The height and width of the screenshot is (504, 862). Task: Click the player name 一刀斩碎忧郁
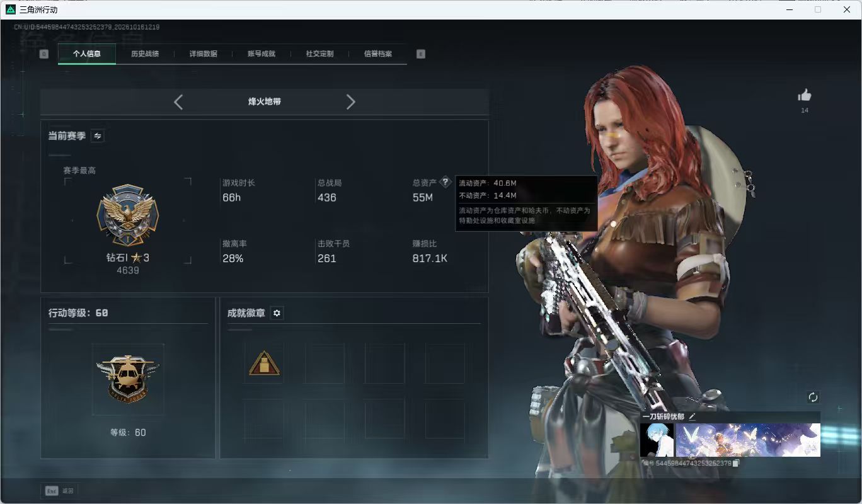(664, 416)
